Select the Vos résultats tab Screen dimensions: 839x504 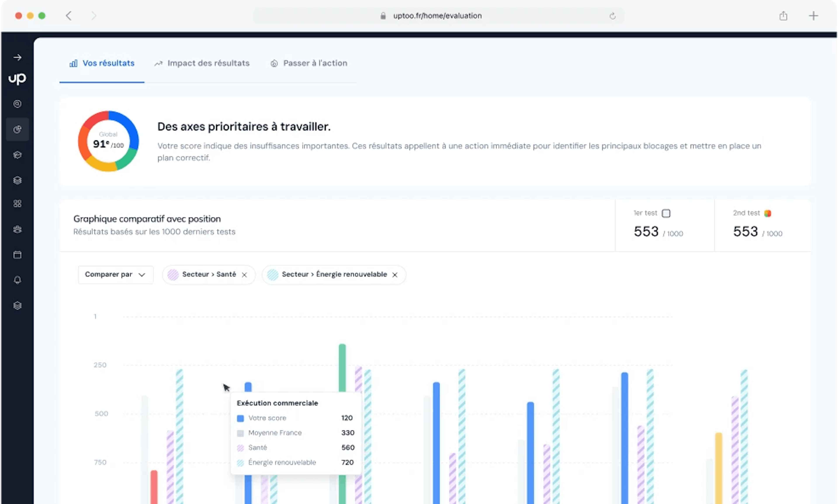click(x=102, y=63)
